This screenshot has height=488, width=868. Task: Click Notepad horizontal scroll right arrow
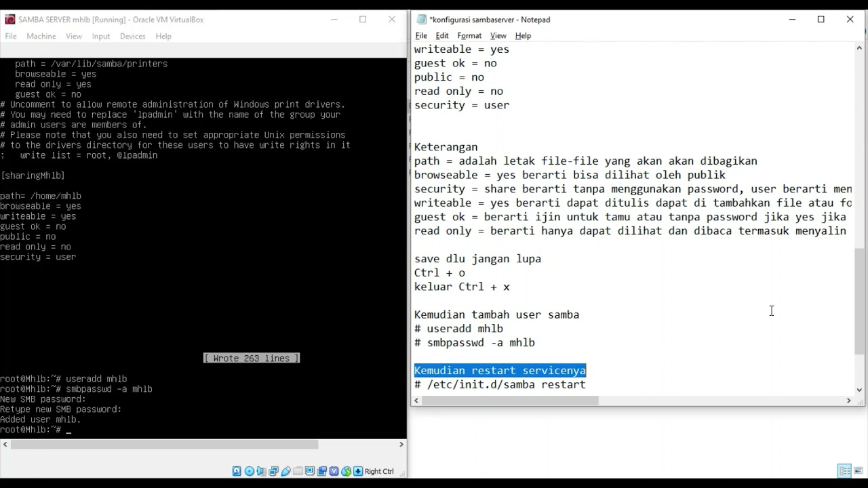(848, 401)
